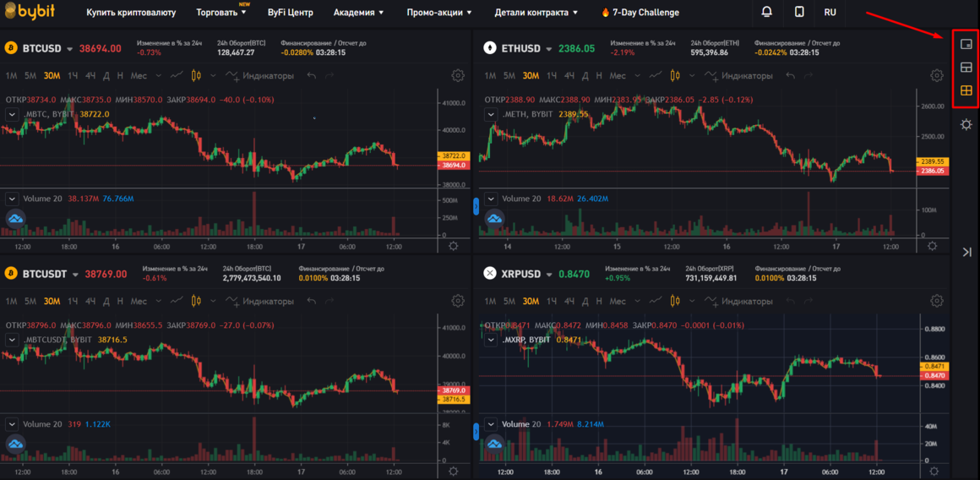Collapse Volume 20 legend on ETHUSD chart
The width and height of the screenshot is (980, 480).
(x=491, y=199)
